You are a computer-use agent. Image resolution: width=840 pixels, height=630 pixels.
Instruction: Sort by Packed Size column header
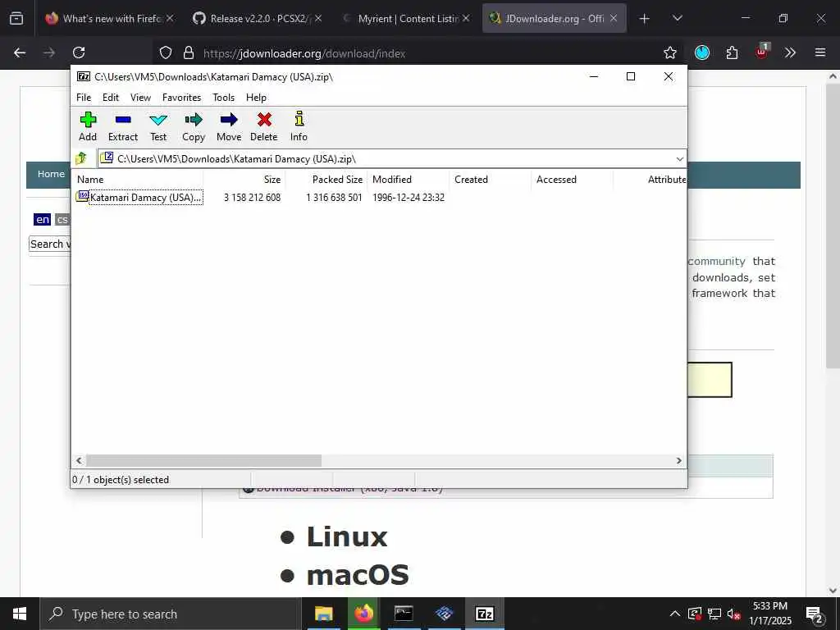coord(326,180)
